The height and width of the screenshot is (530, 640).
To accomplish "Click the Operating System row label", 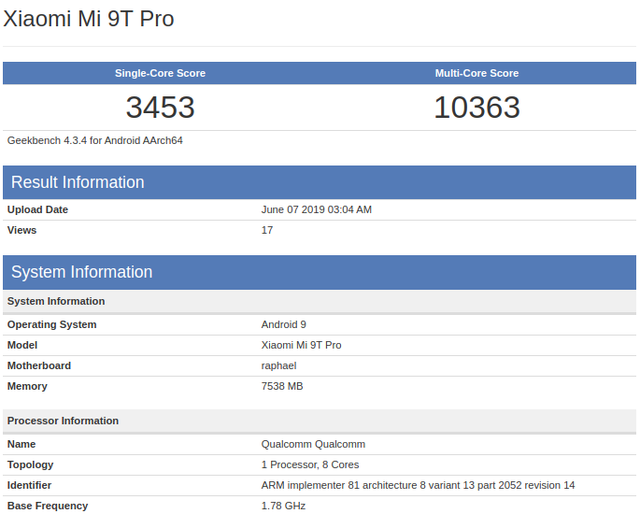I will tap(52, 325).
